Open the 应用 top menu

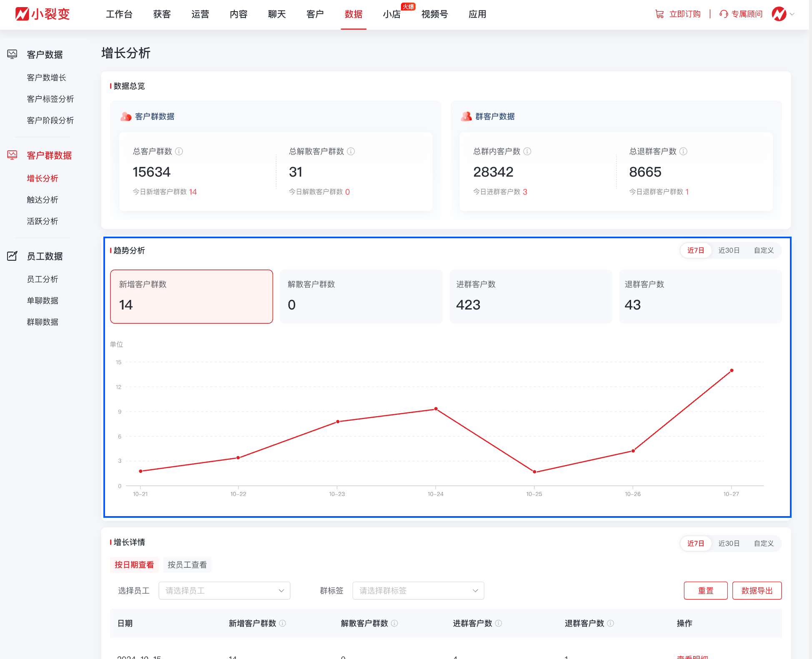point(477,14)
